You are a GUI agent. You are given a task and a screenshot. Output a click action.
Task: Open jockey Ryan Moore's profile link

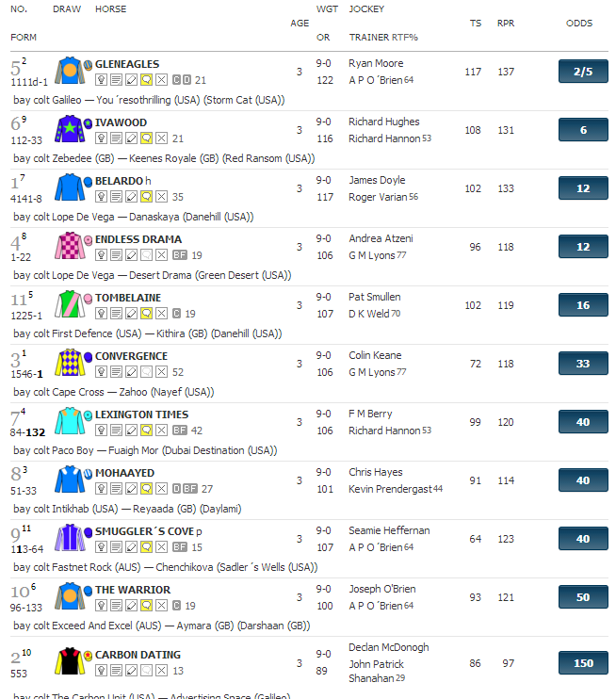[x=376, y=63]
